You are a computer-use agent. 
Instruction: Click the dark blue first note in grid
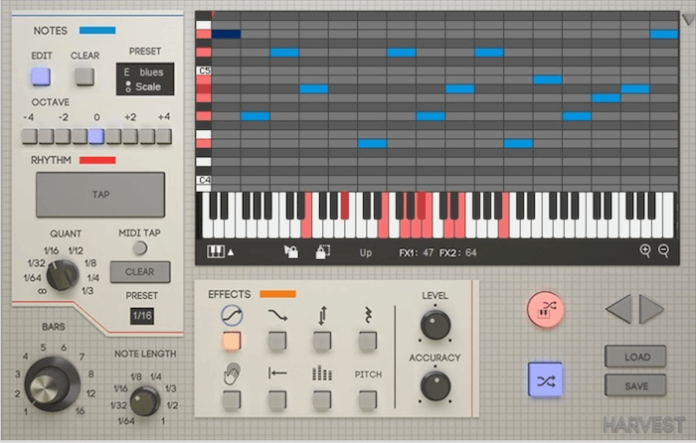(x=226, y=34)
